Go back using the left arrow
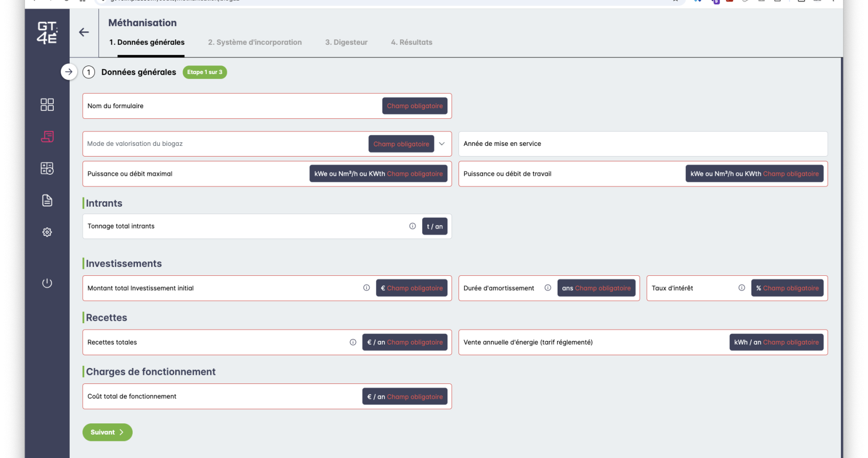This screenshot has height=458, width=868. pos(84,32)
